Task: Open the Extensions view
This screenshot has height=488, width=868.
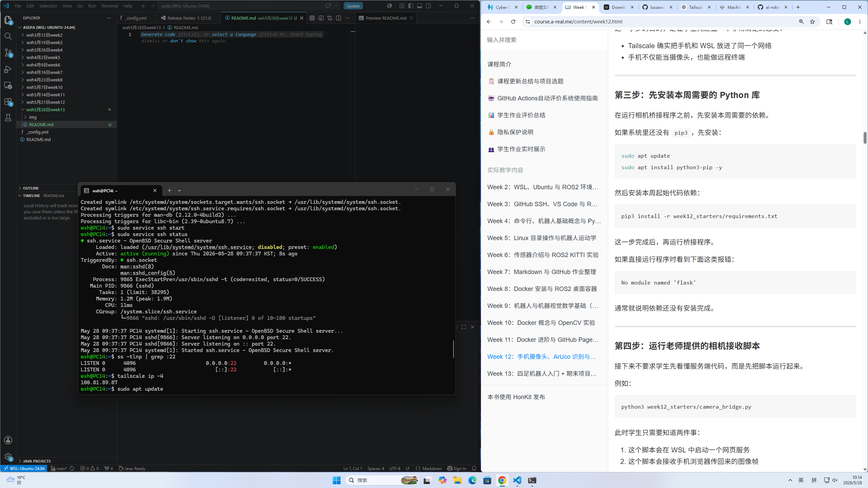Action: [8, 102]
